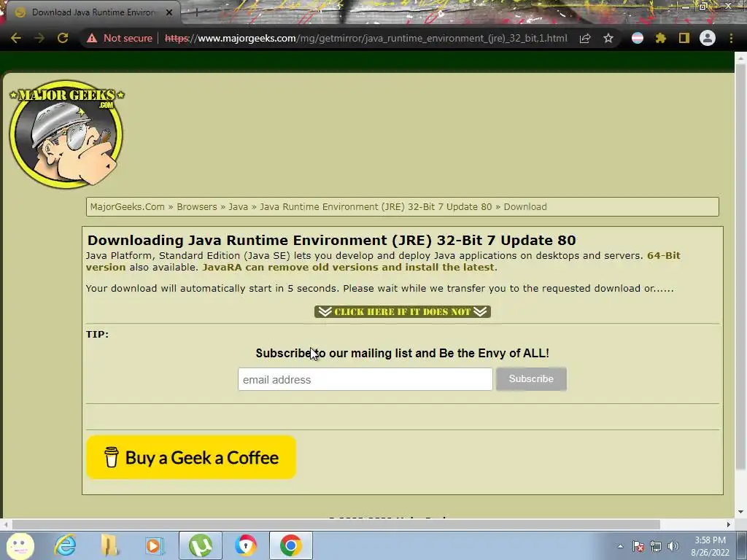Open the Extensions puzzle menu
The image size is (747, 560).
click(661, 38)
